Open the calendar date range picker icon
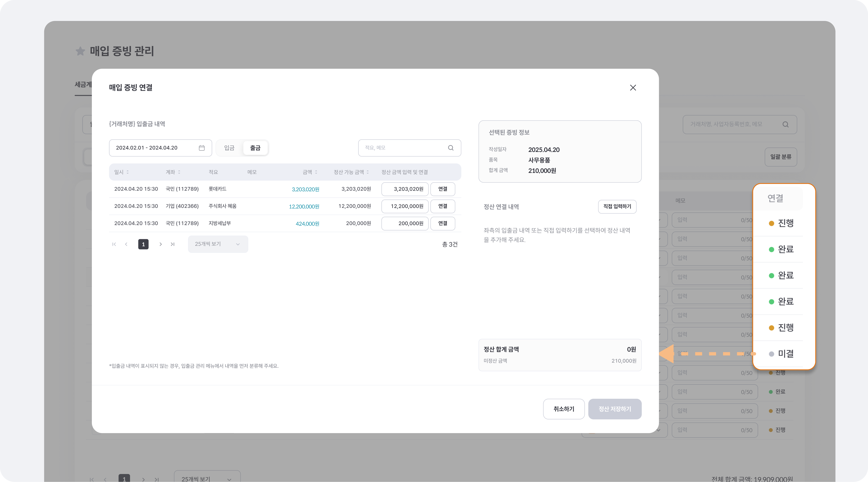Screen dimensions: 868x482 click(x=202, y=148)
